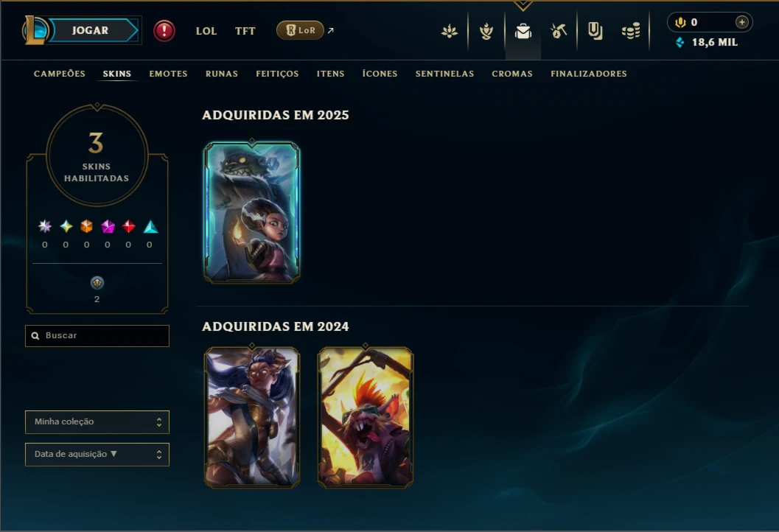Screen dimensions: 779x532
Task: Open the Data de aquisição sort dropdown
Action: coord(97,454)
